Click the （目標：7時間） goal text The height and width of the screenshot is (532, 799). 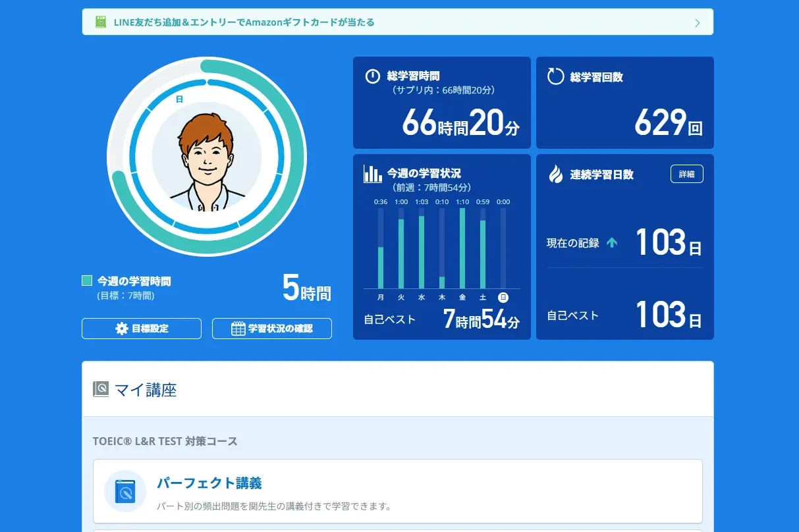[x=126, y=296]
